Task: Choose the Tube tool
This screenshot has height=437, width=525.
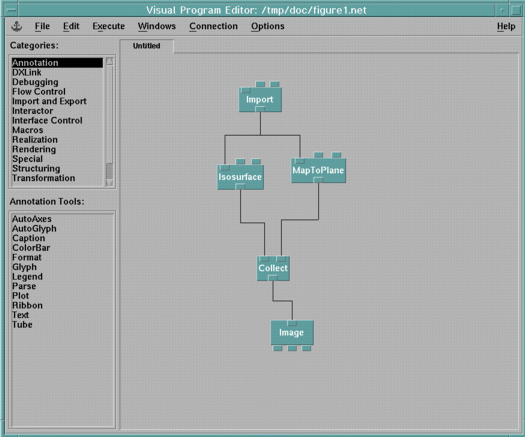Action: pos(22,324)
